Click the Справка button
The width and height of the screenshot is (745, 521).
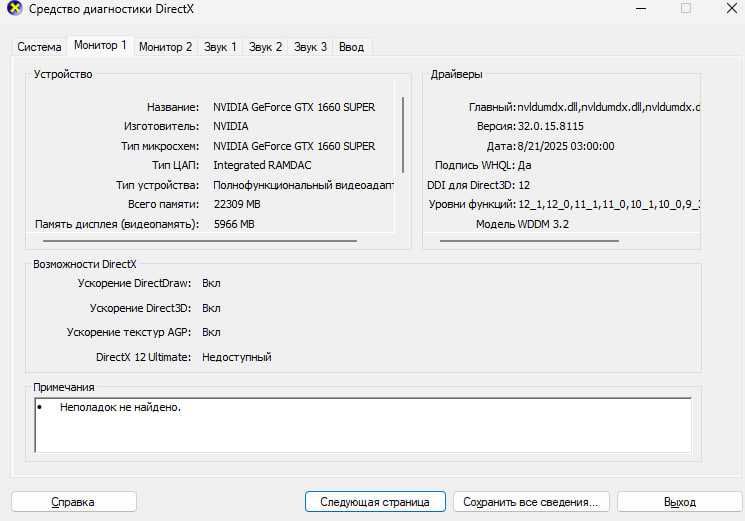point(74,502)
